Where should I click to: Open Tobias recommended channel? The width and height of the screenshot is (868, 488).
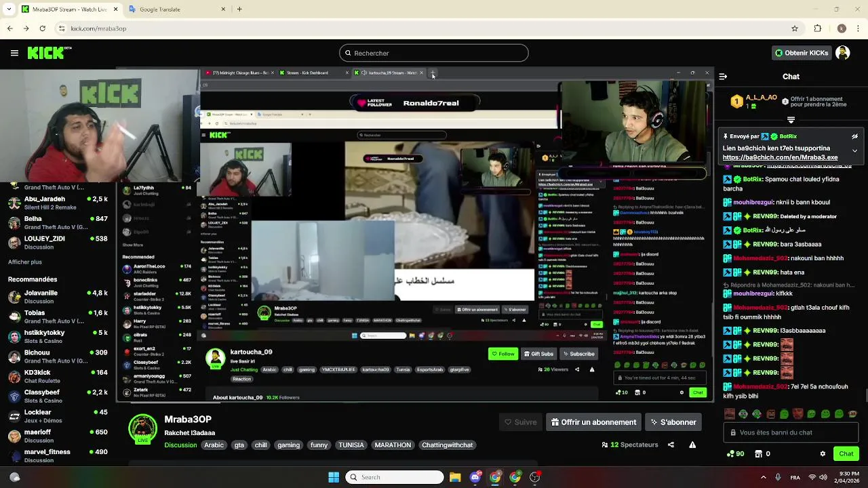click(58, 317)
